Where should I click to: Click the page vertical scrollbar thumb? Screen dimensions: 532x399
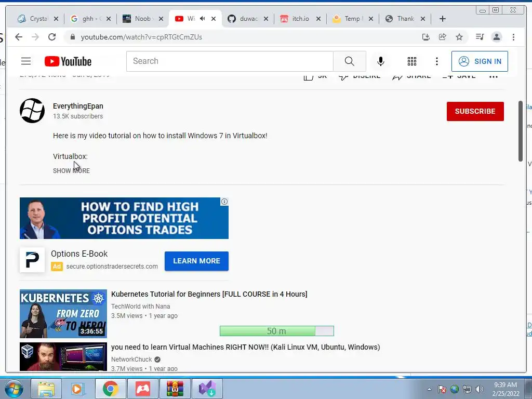(x=521, y=131)
